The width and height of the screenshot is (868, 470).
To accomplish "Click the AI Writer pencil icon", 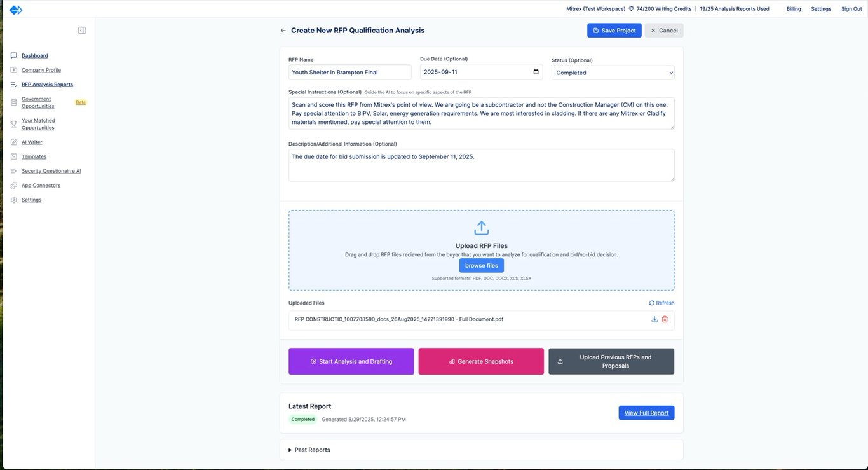I will [x=14, y=142].
